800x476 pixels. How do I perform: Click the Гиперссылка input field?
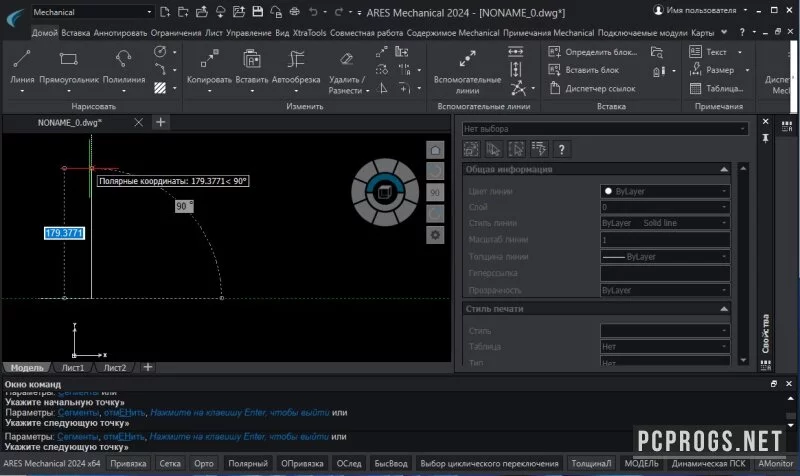(x=665, y=273)
